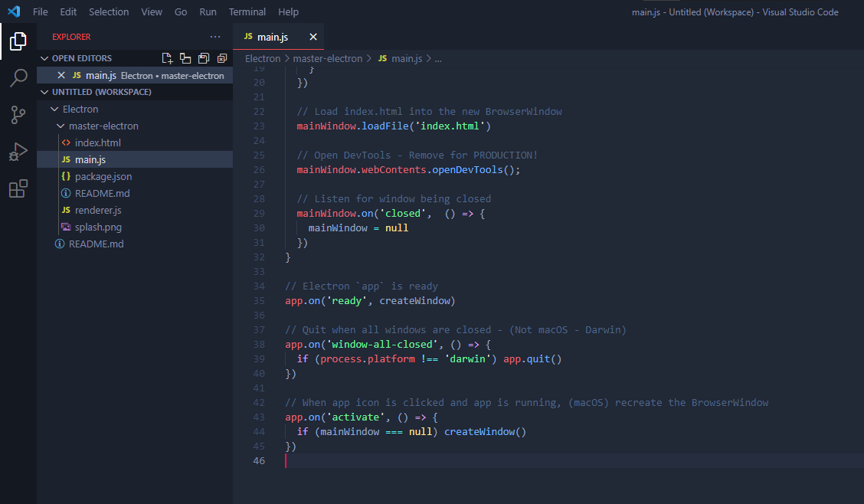This screenshot has height=504, width=864.
Task: Close main.js in Open Editors list
Action: (61, 76)
